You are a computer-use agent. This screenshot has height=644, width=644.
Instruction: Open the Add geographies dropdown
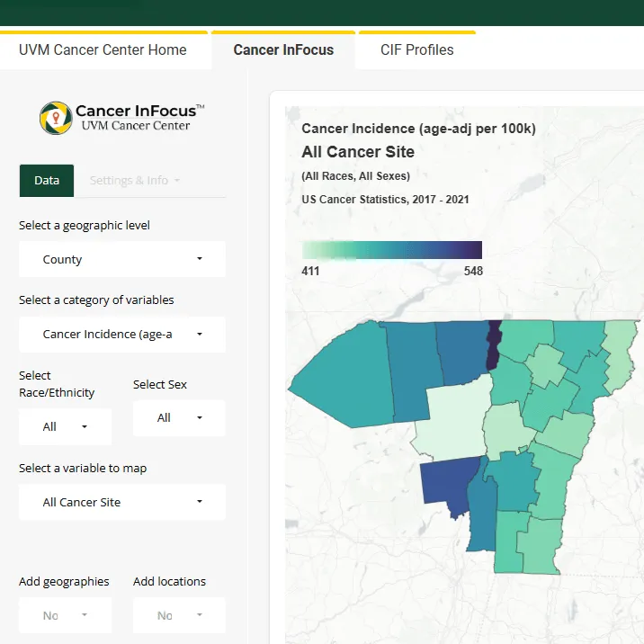coord(66,616)
